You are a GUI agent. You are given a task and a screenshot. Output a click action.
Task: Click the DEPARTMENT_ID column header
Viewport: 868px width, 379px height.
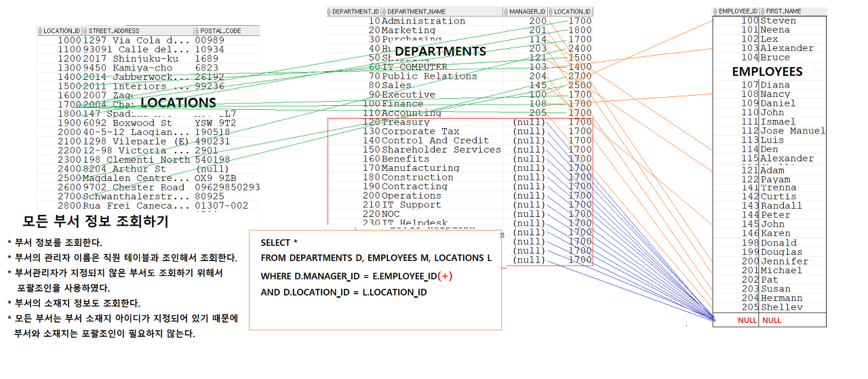click(x=353, y=12)
